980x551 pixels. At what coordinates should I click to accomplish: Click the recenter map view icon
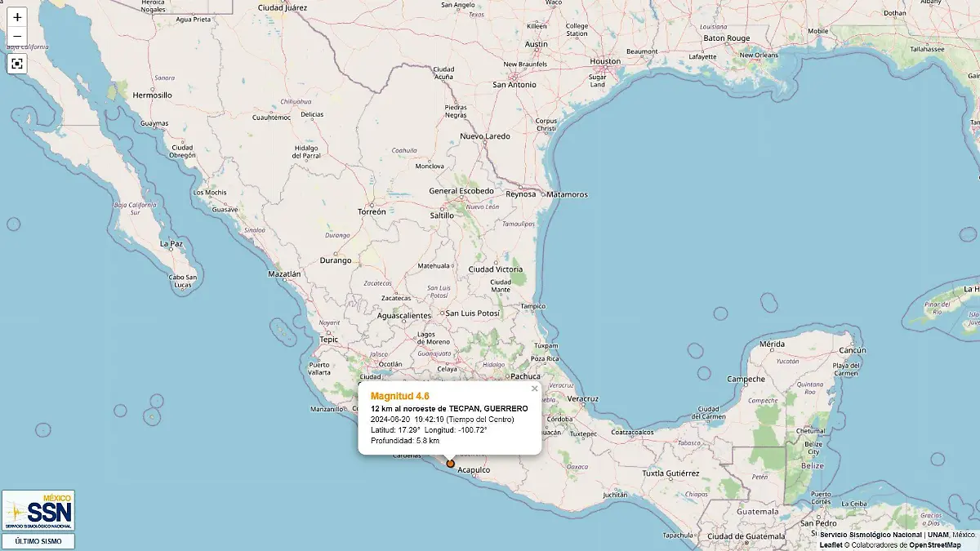click(17, 64)
